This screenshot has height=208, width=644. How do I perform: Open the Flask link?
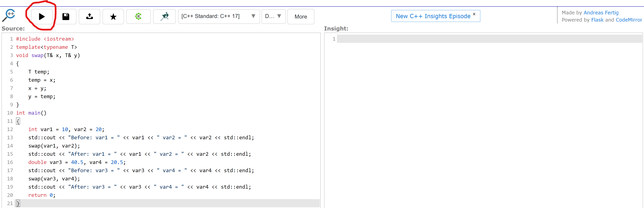click(x=597, y=20)
